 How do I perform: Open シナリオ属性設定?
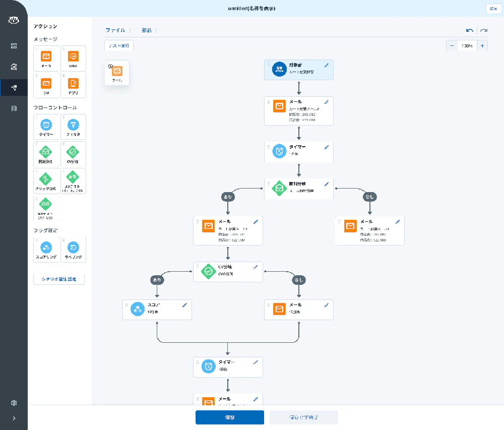pos(59,279)
